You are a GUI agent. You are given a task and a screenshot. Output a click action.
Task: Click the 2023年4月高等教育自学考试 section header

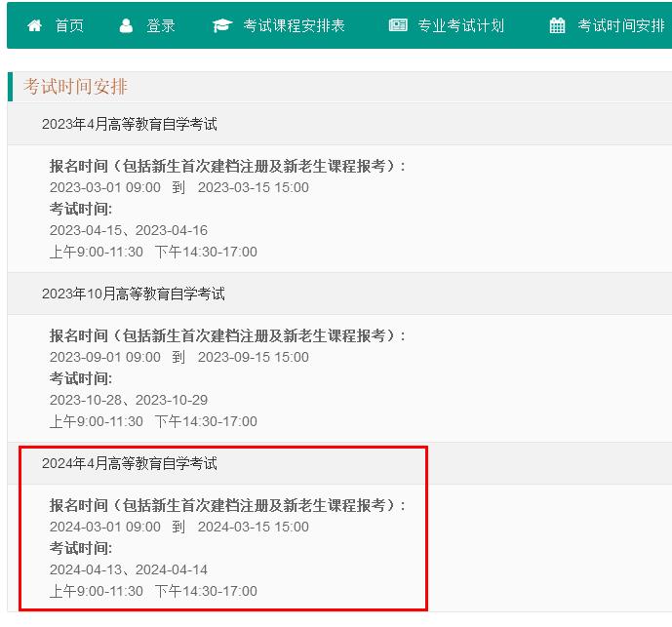pyautogui.click(x=130, y=124)
